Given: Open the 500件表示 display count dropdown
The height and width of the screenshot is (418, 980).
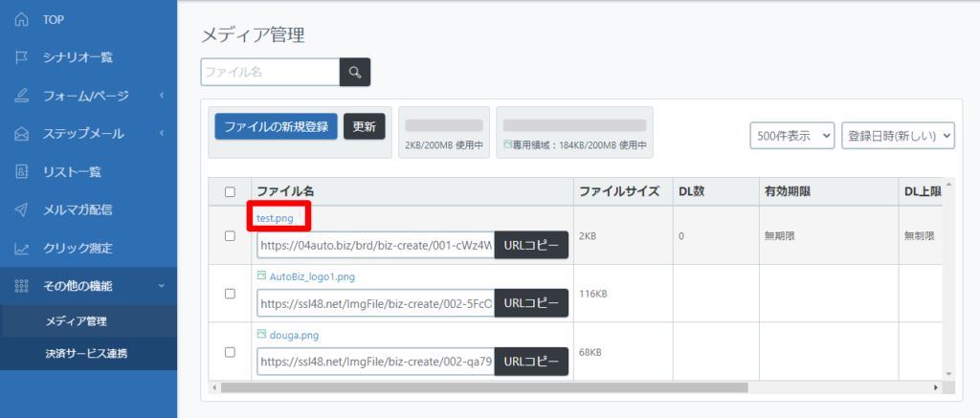Looking at the screenshot, I should point(791,136).
